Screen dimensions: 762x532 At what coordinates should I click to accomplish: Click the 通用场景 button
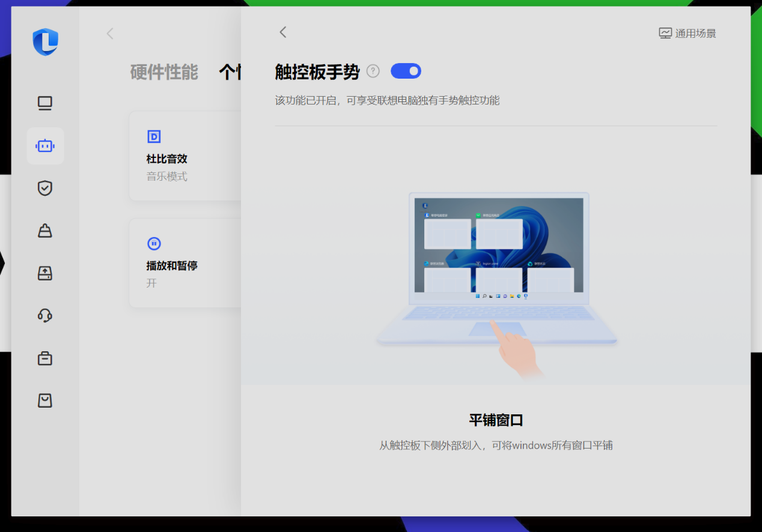tap(687, 34)
